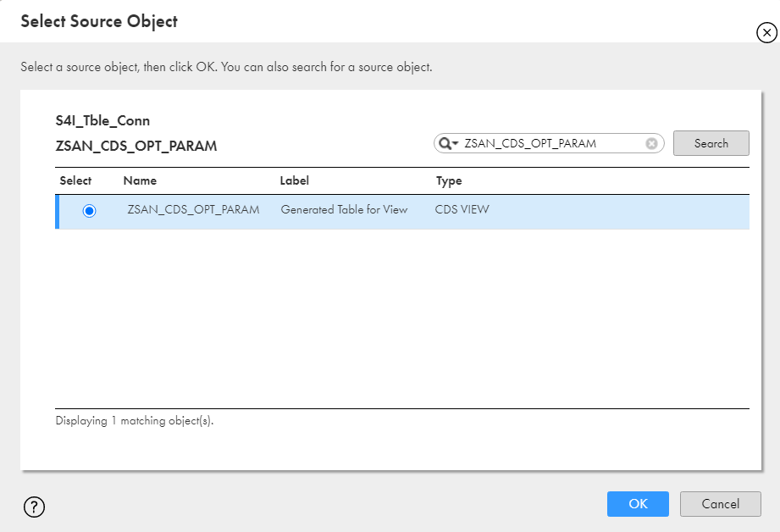
Task: Click the Generated Table for View label cell
Action: (344, 209)
